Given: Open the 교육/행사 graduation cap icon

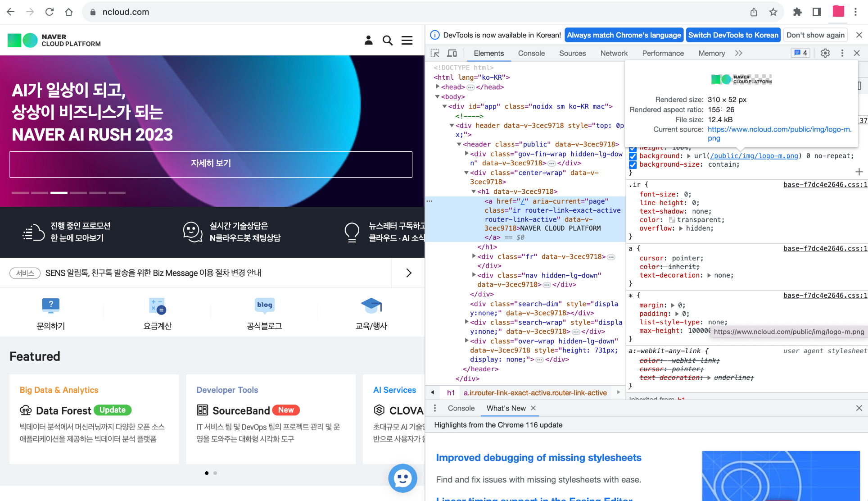Looking at the screenshot, I should point(371,306).
